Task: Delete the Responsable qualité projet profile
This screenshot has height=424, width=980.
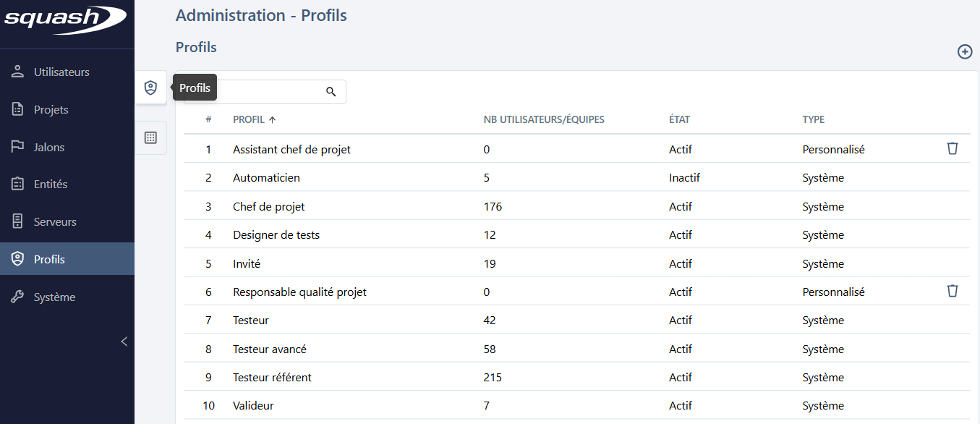Action: (x=953, y=290)
